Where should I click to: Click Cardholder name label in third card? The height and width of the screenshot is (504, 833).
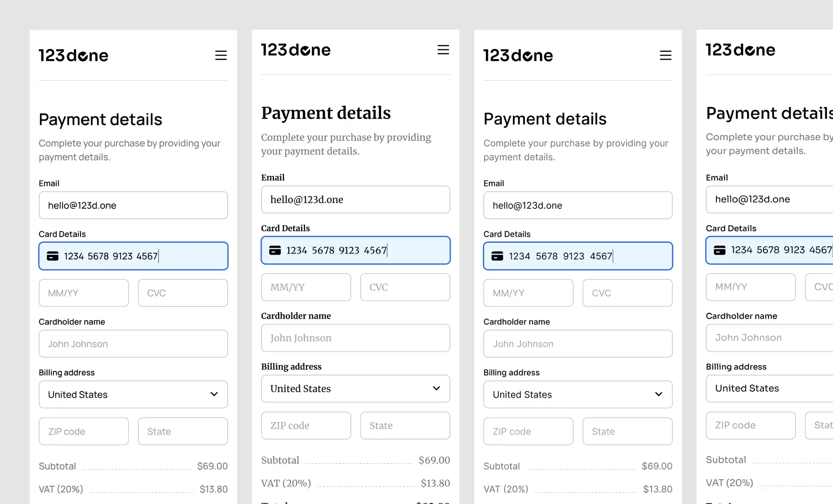tap(517, 322)
